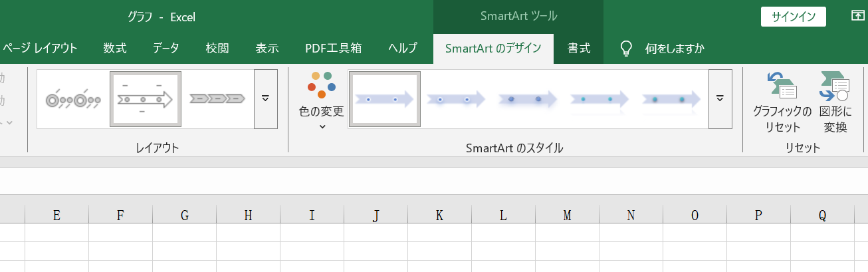Apply the first SmartArt style thumbnail

click(385, 99)
